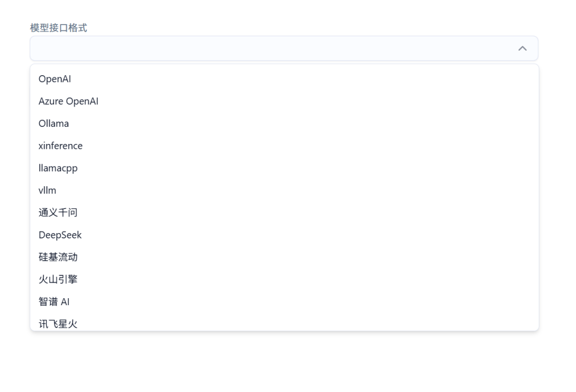The width and height of the screenshot is (576, 392).
Task: Pick Ollama as the interface format
Action: (53, 124)
